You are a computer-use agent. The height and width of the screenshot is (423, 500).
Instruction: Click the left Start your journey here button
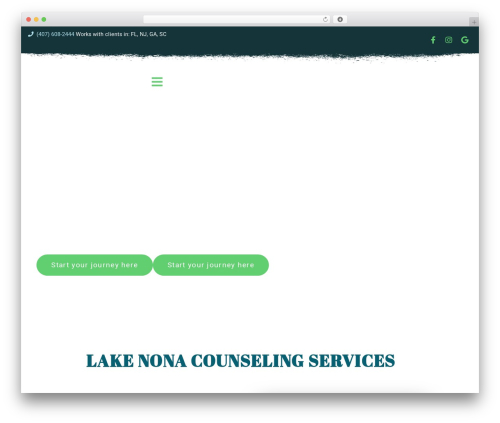coord(94,265)
